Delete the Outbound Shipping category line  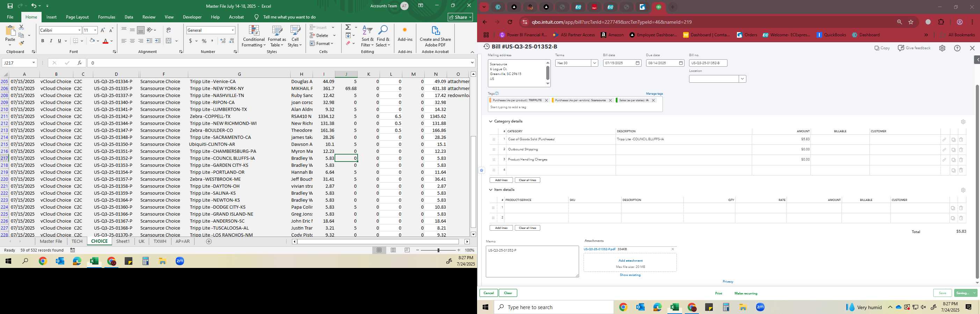tap(961, 150)
